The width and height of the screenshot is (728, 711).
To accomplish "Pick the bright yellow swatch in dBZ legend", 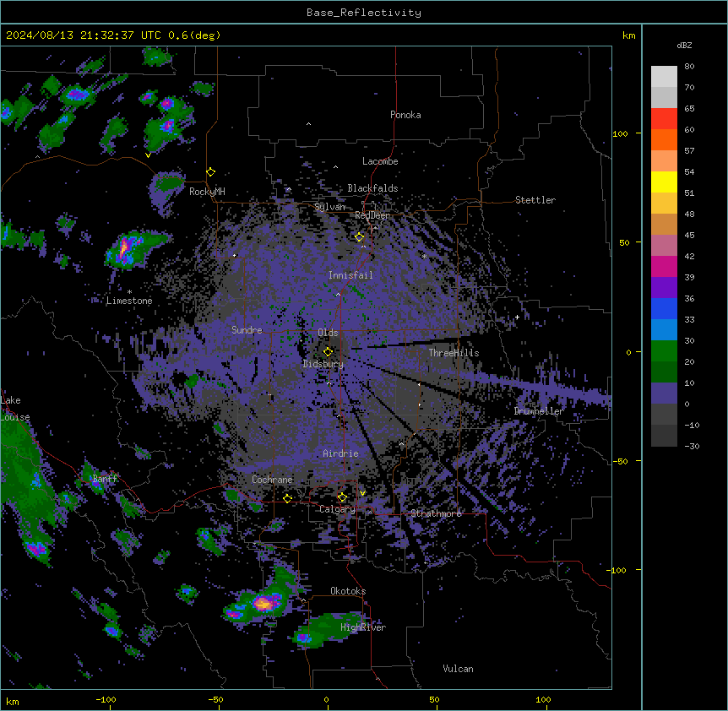I will [x=664, y=182].
